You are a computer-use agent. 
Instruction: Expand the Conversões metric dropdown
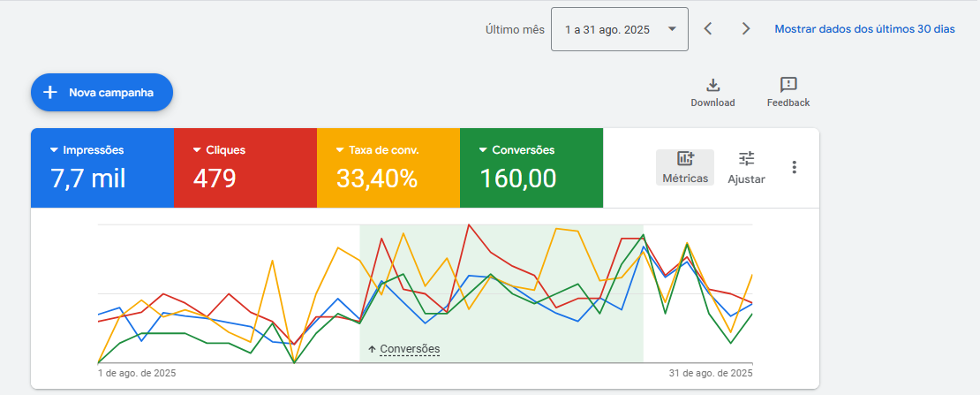click(484, 150)
